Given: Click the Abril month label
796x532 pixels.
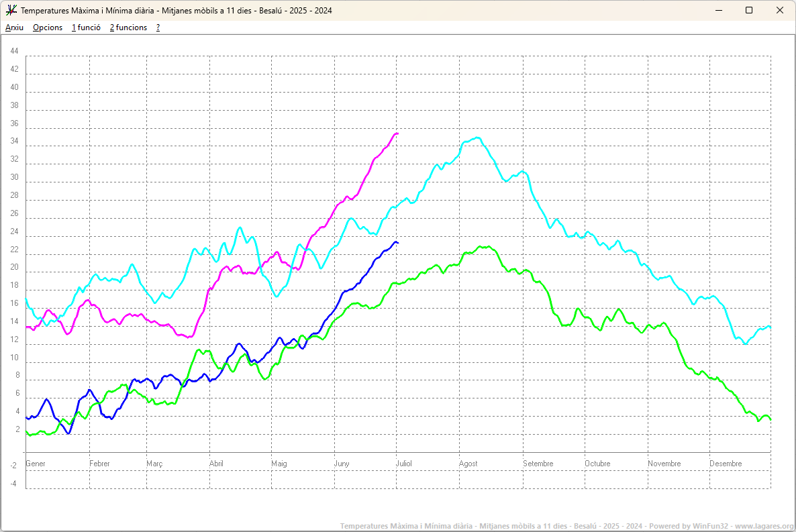Looking at the screenshot, I should click(216, 464).
